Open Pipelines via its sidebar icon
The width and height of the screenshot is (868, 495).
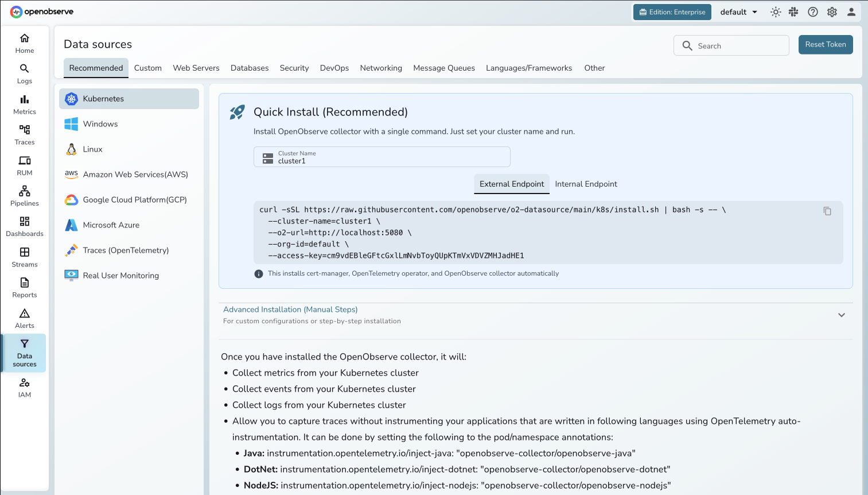tap(24, 196)
